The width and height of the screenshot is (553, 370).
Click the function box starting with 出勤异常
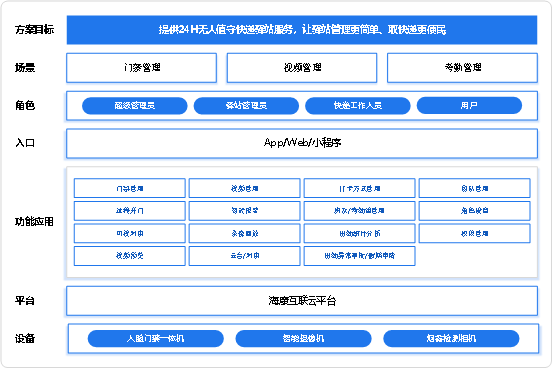click(359, 256)
